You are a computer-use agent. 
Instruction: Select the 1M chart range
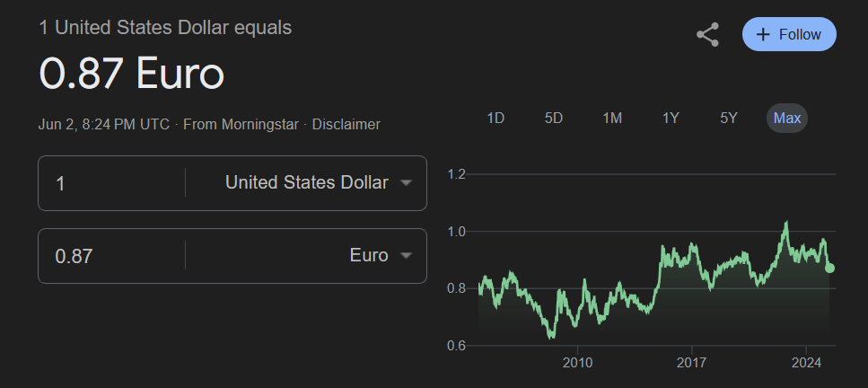point(612,118)
